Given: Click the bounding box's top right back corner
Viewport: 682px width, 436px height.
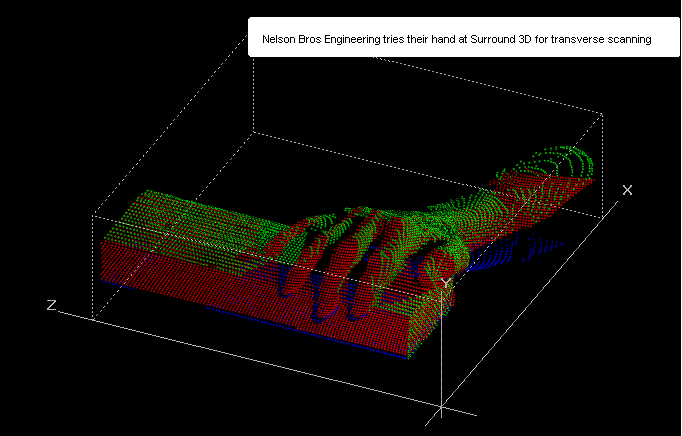Looking at the screenshot, I should 600,114.
